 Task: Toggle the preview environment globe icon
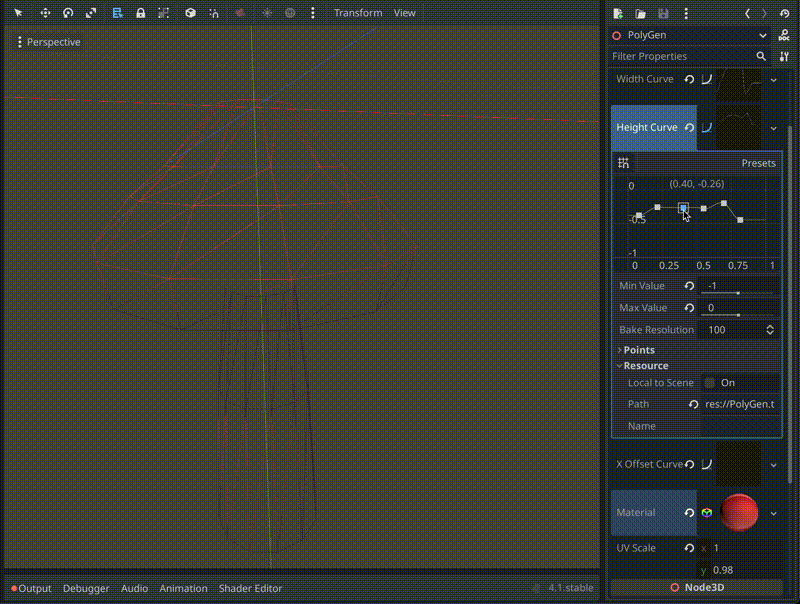[290, 13]
